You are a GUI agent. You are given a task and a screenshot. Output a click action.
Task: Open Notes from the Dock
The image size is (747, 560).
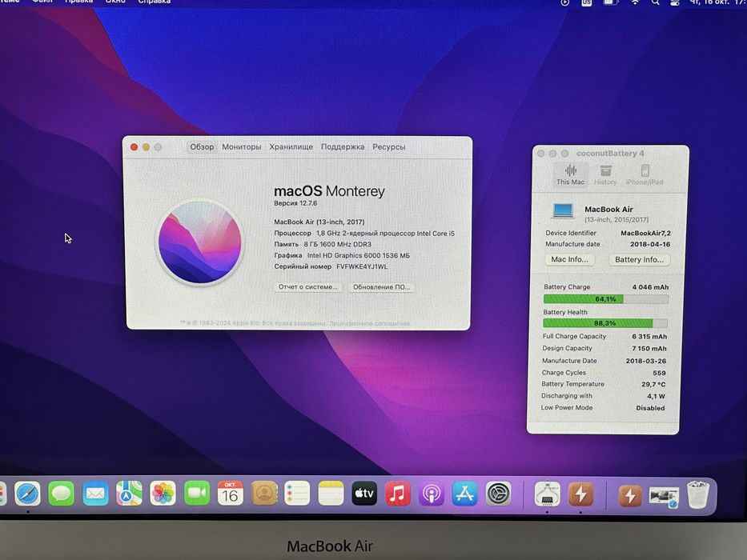[x=331, y=494]
